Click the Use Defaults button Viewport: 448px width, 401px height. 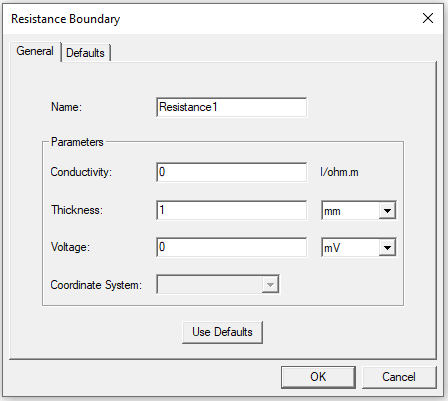pyautogui.click(x=222, y=332)
